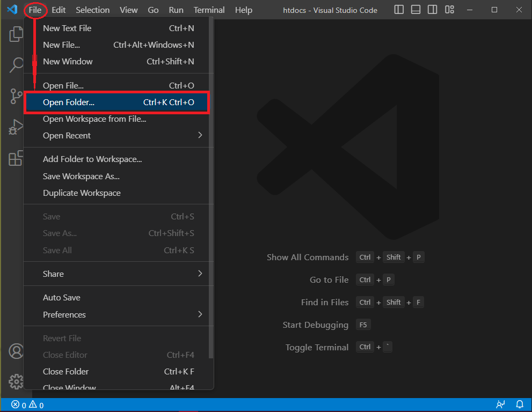Toggle the Panel visibility from the title bar
This screenshot has width=532, height=412.
416,10
